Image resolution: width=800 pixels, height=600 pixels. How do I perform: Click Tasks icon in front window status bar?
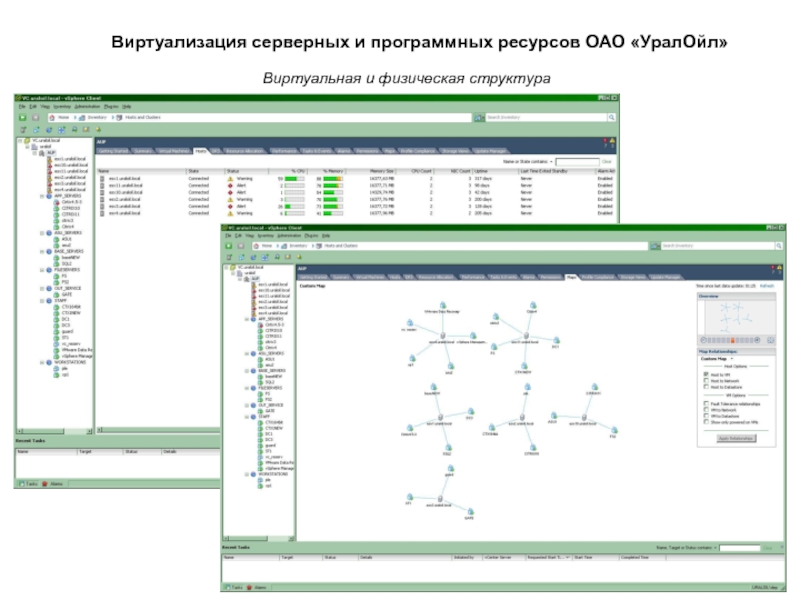(x=228, y=588)
